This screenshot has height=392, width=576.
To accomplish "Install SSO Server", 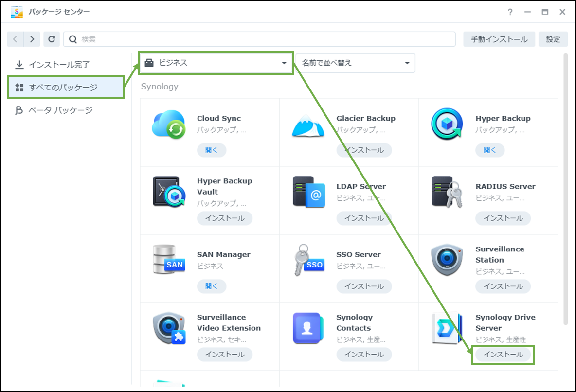I will [x=364, y=286].
